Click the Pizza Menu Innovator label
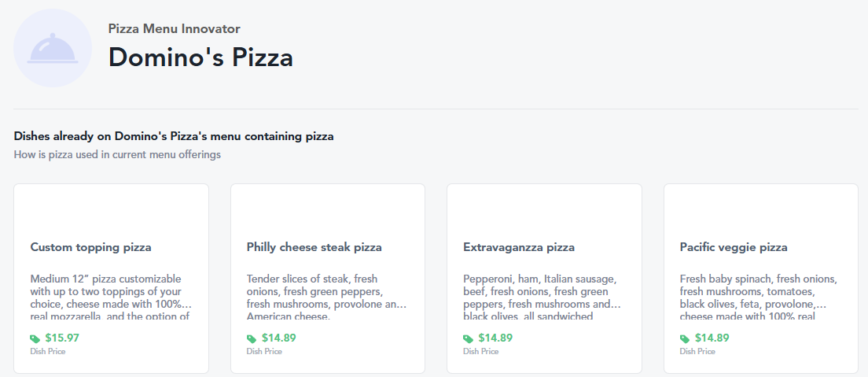The image size is (868, 377). (174, 29)
